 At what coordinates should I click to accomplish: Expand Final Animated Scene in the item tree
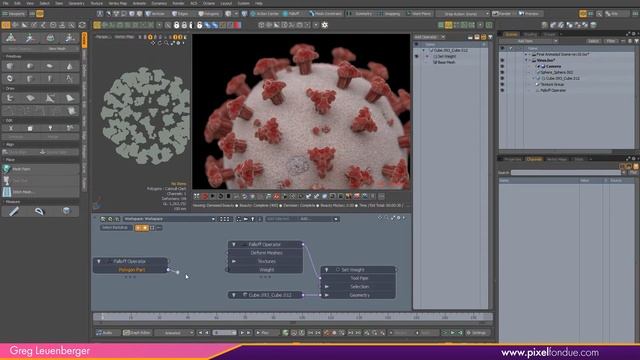(526, 54)
